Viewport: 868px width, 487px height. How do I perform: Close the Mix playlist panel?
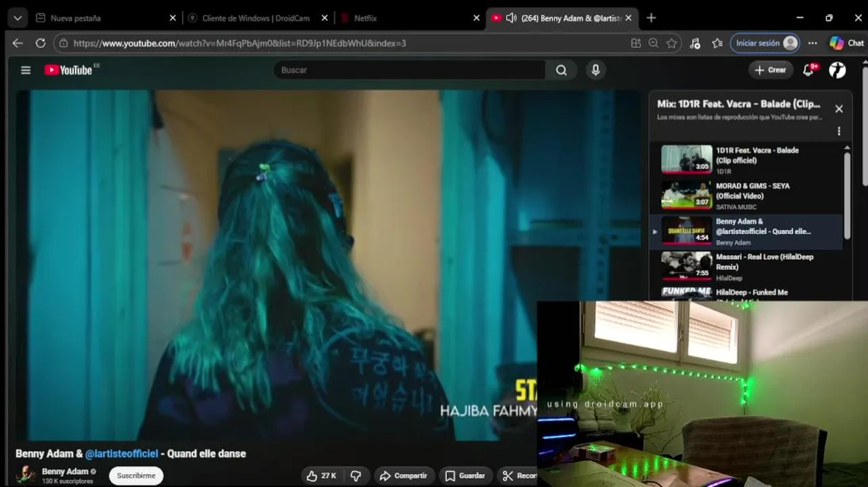click(x=839, y=109)
